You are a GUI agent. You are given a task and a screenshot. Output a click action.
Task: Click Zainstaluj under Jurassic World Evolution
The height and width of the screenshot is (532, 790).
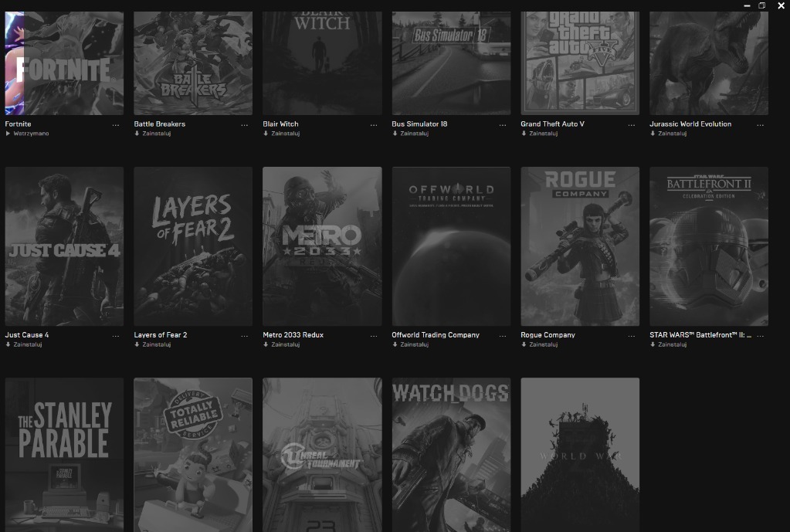click(x=669, y=134)
